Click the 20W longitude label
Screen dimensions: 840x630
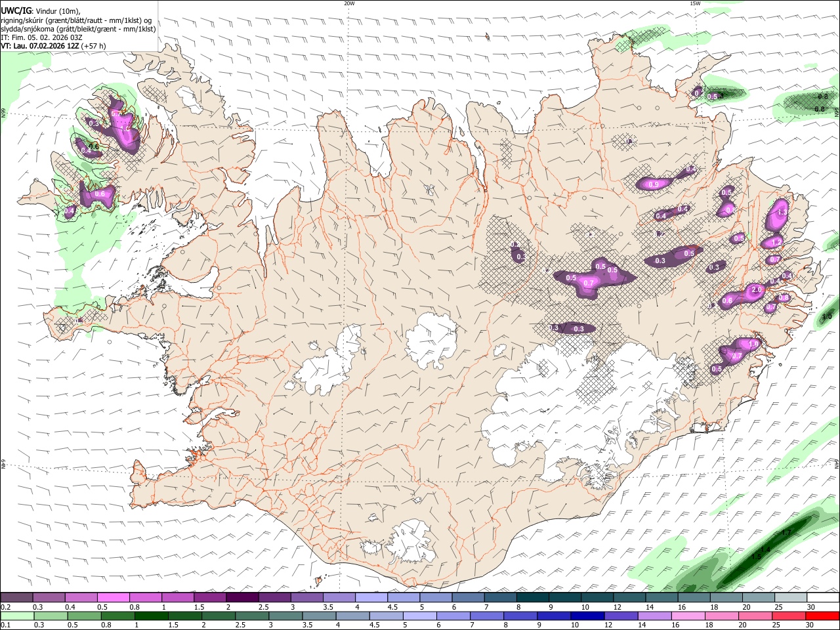coord(349,3)
